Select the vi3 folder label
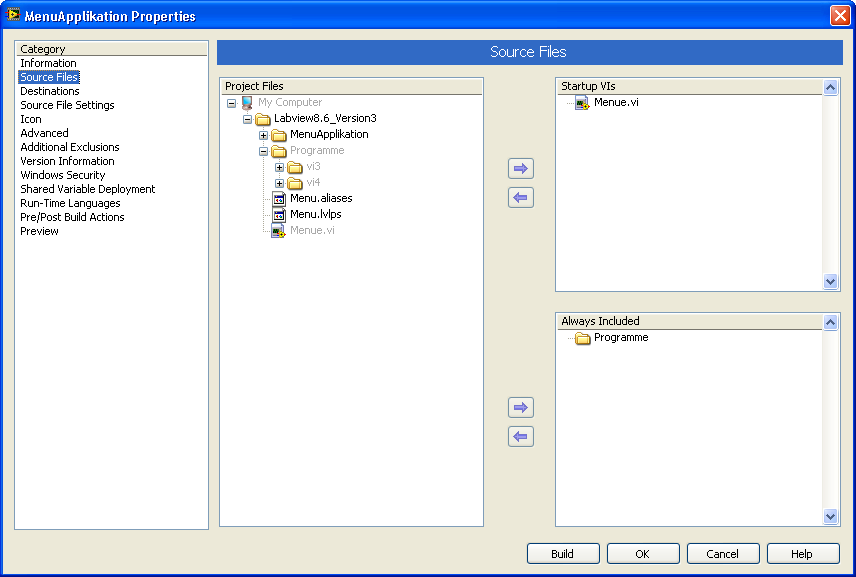The width and height of the screenshot is (856, 577). [x=313, y=166]
